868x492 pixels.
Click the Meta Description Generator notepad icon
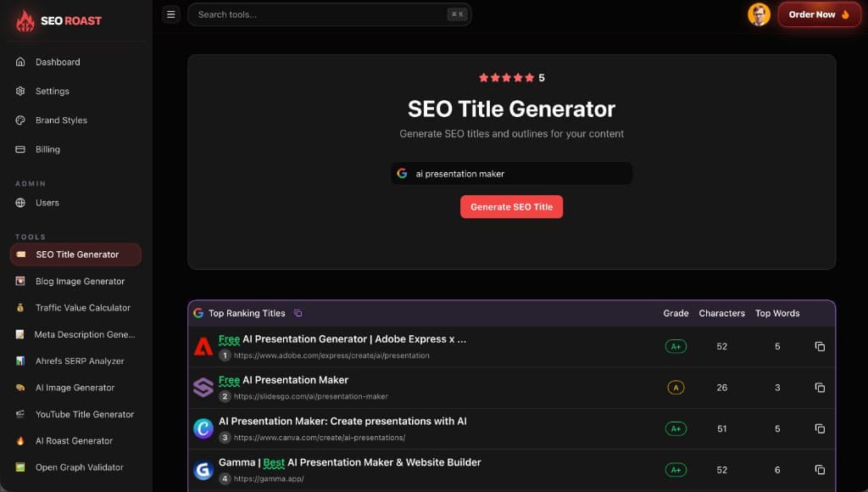(x=20, y=334)
